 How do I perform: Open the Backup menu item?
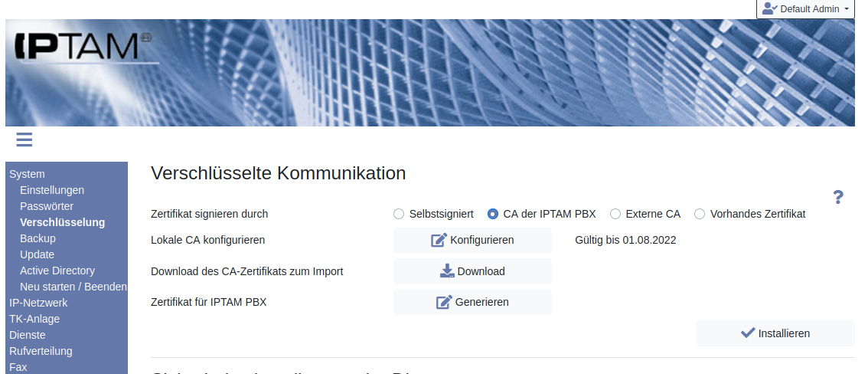tap(38, 238)
